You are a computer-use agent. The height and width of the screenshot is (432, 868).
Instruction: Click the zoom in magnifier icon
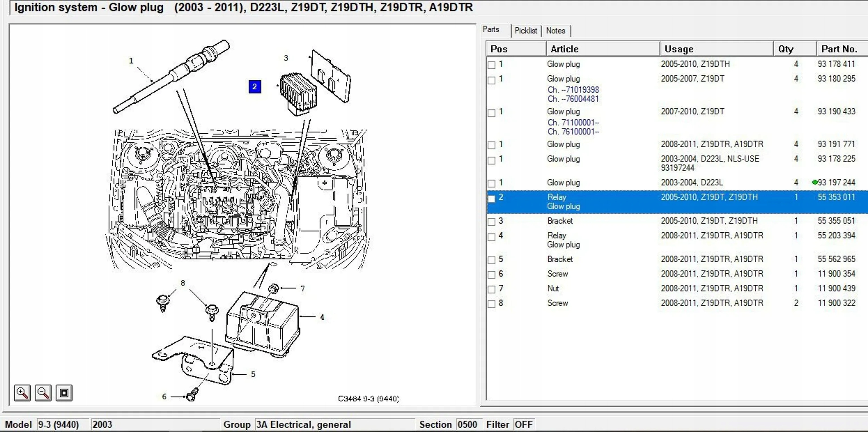click(22, 393)
